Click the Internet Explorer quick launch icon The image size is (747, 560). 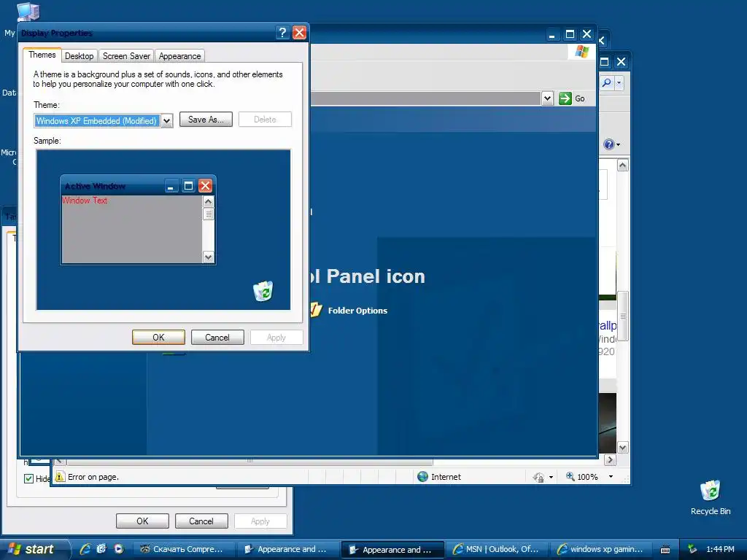[x=85, y=549]
